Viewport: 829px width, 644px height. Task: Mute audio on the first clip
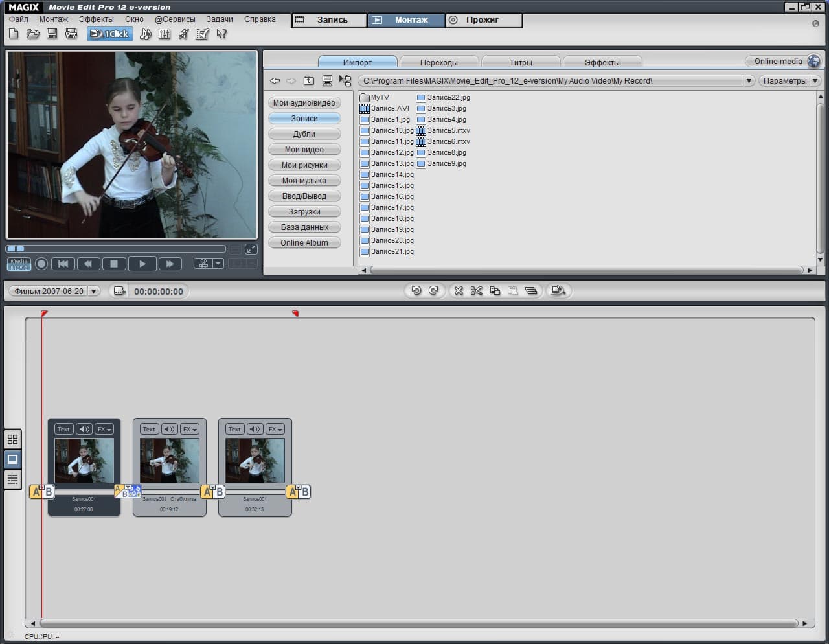tap(84, 429)
